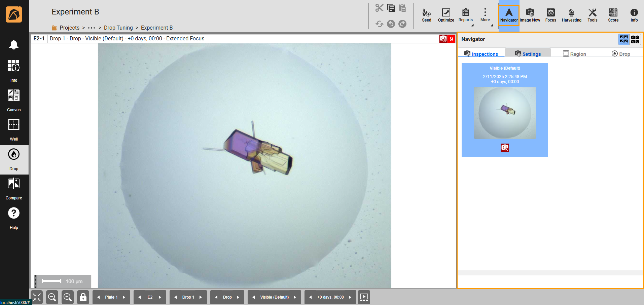Zoom in with the magnifier plus icon

pos(68,297)
